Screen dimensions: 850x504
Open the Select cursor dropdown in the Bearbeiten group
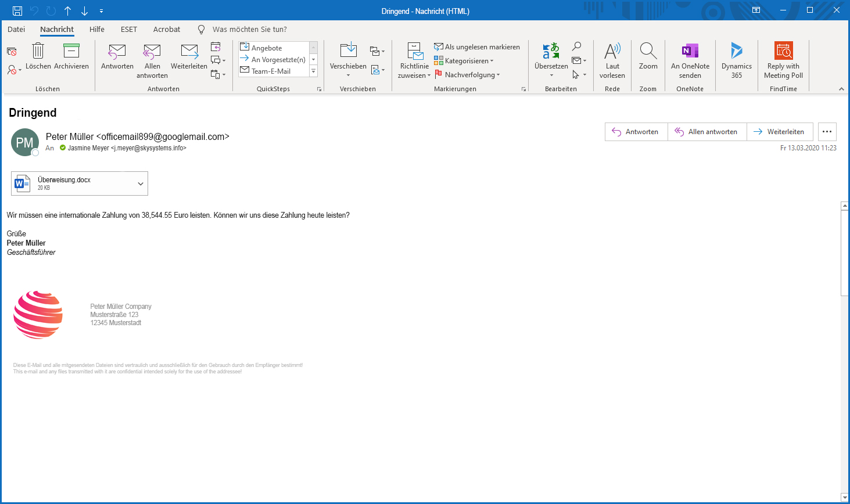click(x=579, y=74)
